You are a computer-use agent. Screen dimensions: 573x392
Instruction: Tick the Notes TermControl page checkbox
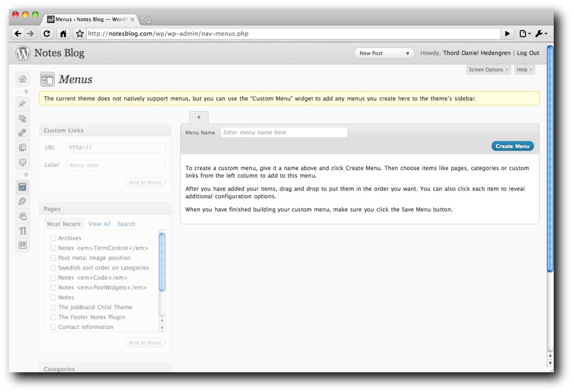click(x=53, y=248)
